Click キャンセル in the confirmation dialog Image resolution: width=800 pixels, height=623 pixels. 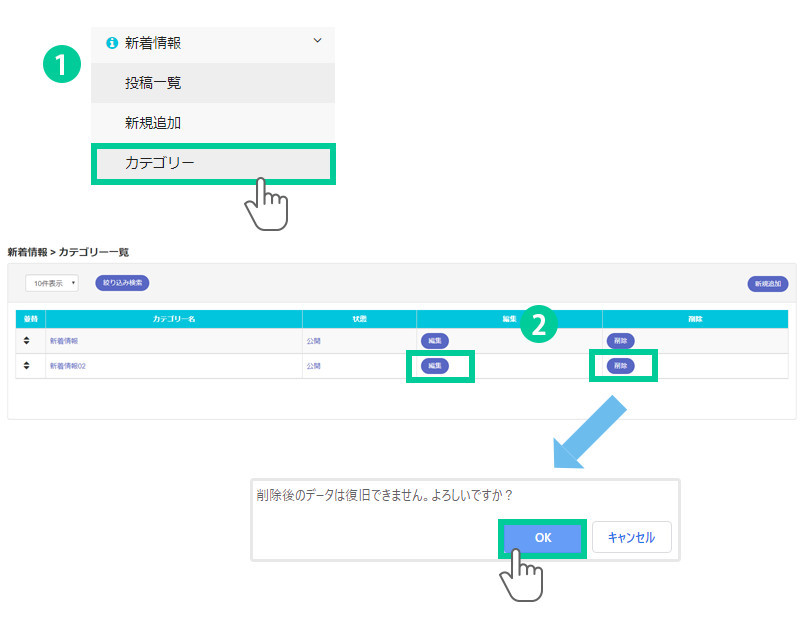631,537
